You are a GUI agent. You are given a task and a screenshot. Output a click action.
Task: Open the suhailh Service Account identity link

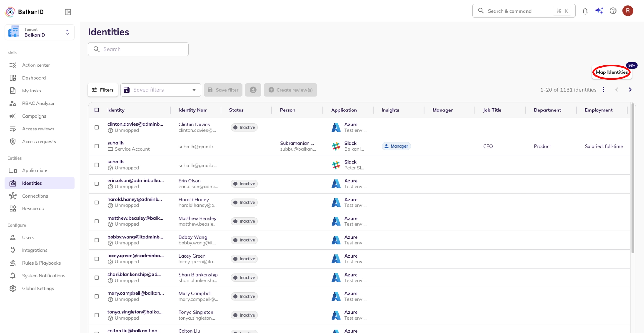115,143
